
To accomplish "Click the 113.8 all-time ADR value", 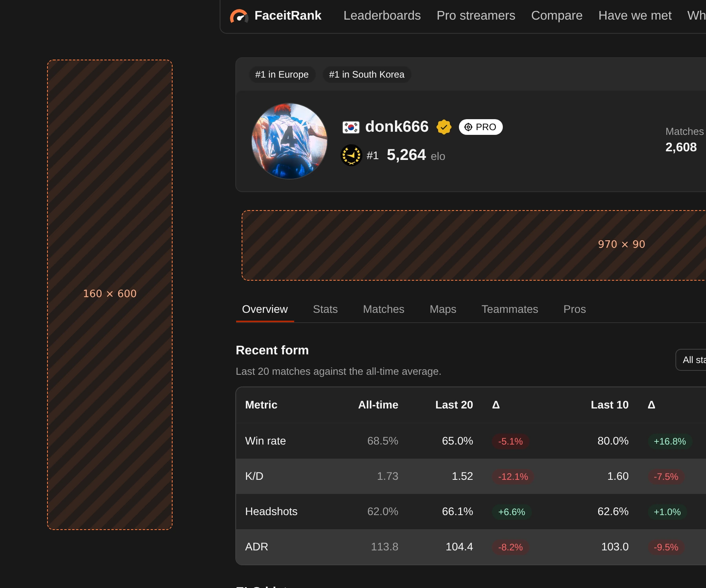I will [x=384, y=547].
